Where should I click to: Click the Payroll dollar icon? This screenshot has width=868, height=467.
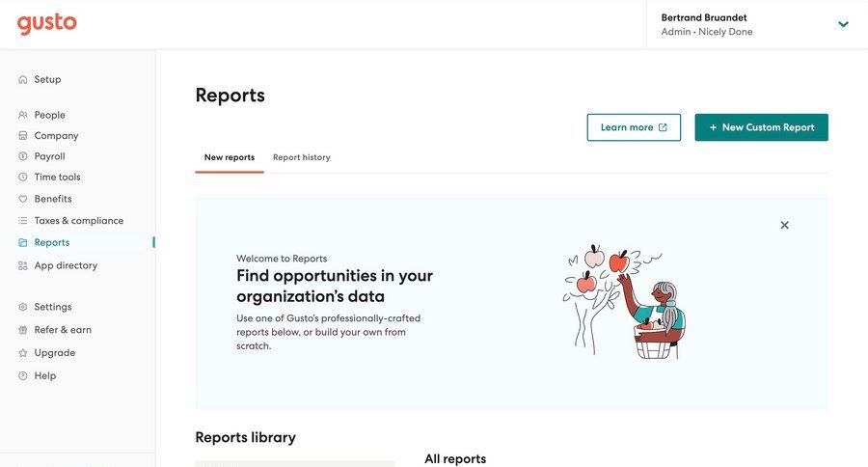[x=23, y=156]
